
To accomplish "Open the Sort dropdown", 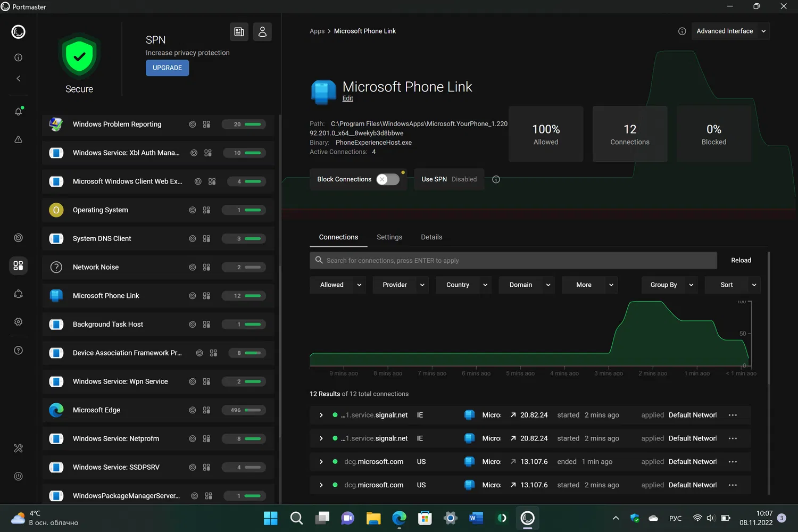I will click(733, 285).
